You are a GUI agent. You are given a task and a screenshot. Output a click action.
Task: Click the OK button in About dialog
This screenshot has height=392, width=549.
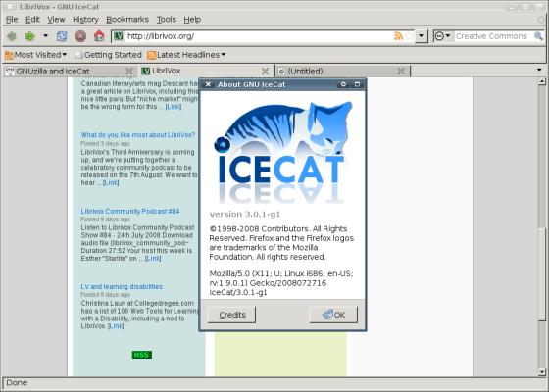tap(333, 315)
